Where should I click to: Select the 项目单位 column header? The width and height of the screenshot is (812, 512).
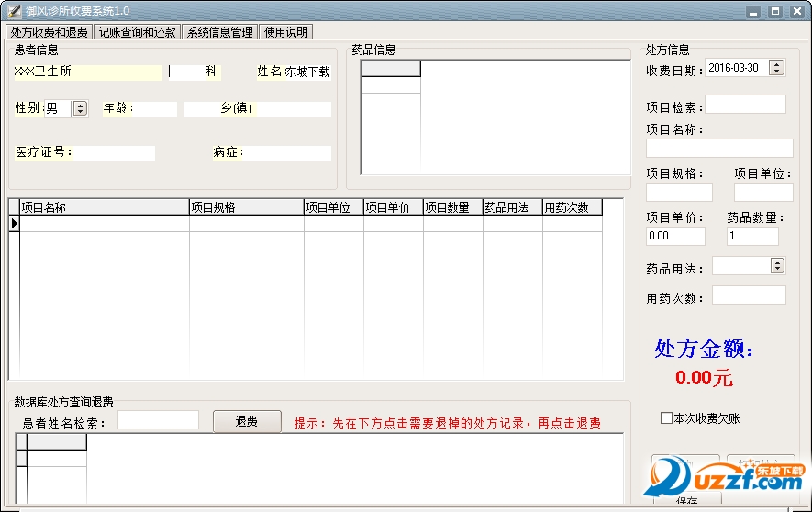pyautogui.click(x=333, y=207)
